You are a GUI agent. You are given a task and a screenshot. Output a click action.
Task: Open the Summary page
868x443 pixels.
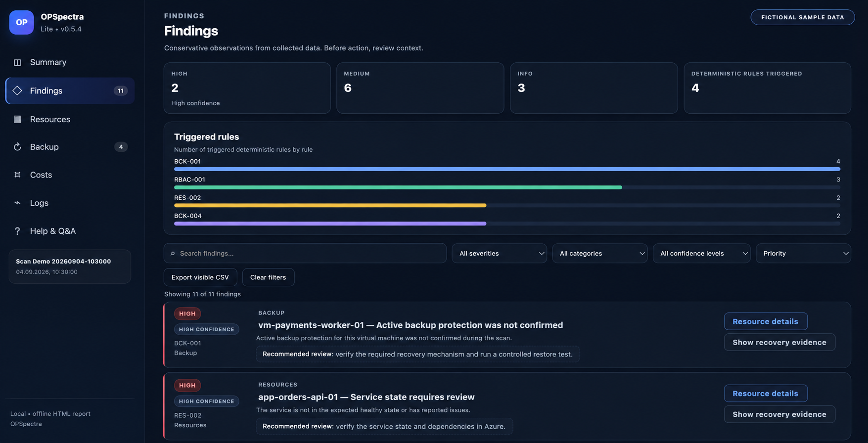(70, 62)
